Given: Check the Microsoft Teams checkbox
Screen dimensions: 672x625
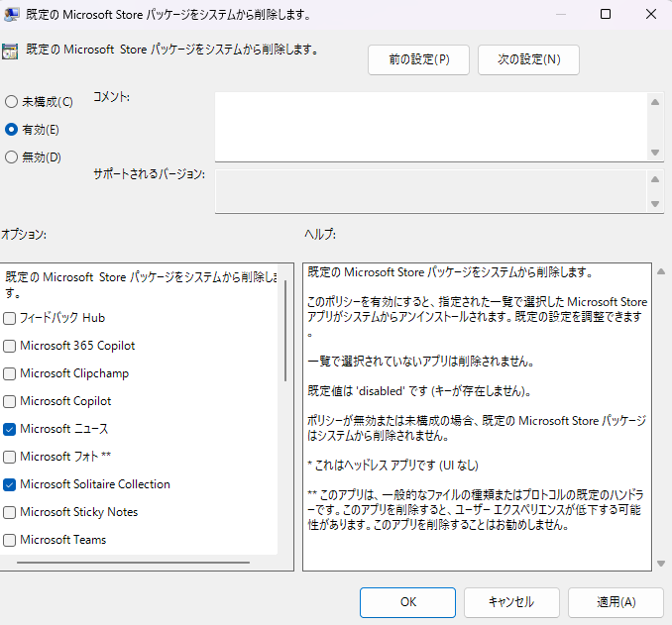Looking at the screenshot, I should pos(10,540).
